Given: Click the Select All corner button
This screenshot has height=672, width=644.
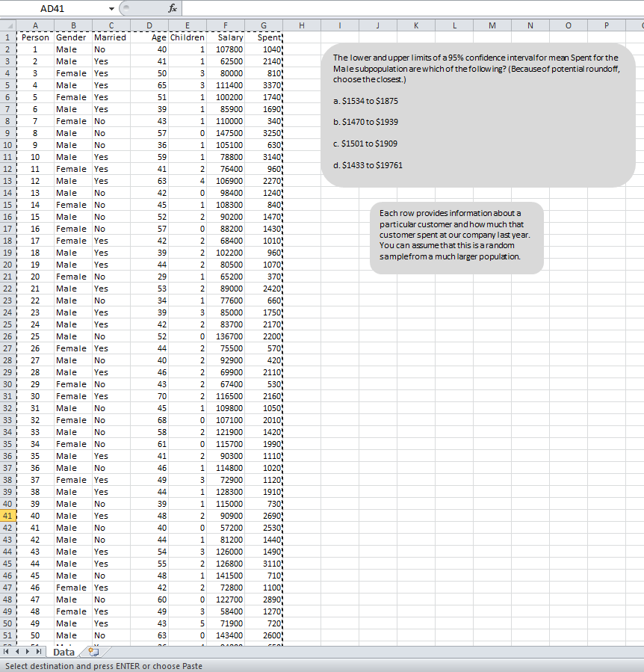Looking at the screenshot, I should 8,25.
